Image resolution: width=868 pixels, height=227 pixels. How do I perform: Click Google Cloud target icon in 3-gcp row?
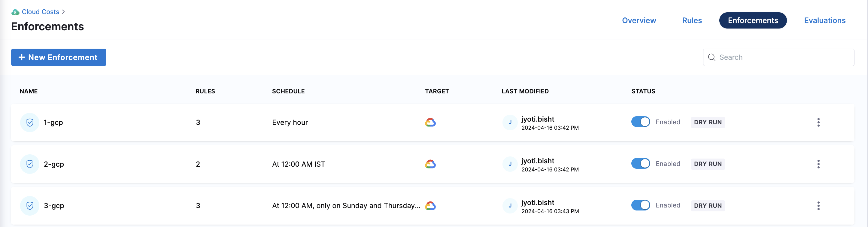click(x=430, y=205)
